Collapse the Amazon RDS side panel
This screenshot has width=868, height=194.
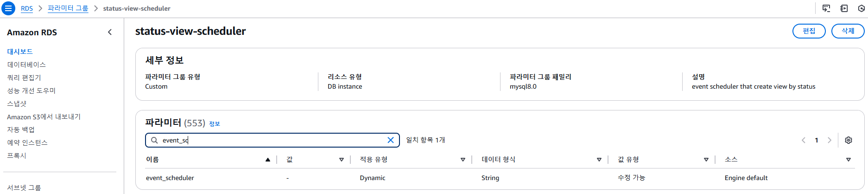point(110,32)
